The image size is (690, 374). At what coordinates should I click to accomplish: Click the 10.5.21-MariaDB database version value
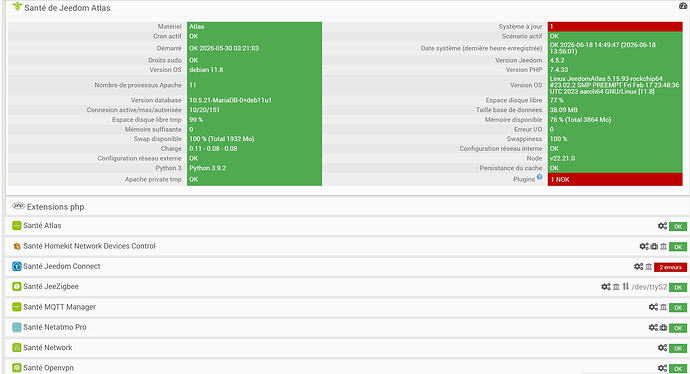[231, 100]
